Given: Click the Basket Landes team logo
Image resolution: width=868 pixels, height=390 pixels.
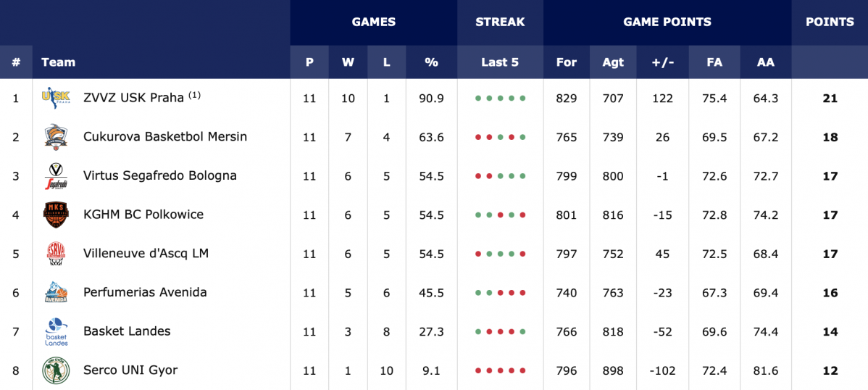Looking at the screenshot, I should point(56,332).
